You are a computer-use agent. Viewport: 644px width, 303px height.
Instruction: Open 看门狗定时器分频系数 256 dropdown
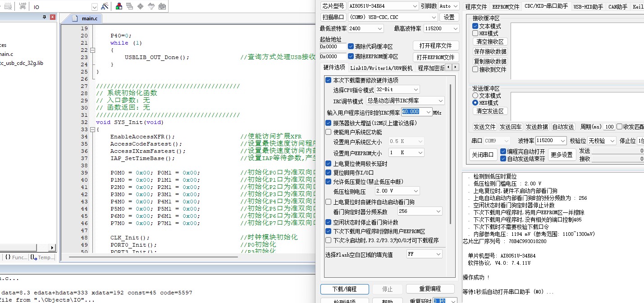coord(420,211)
